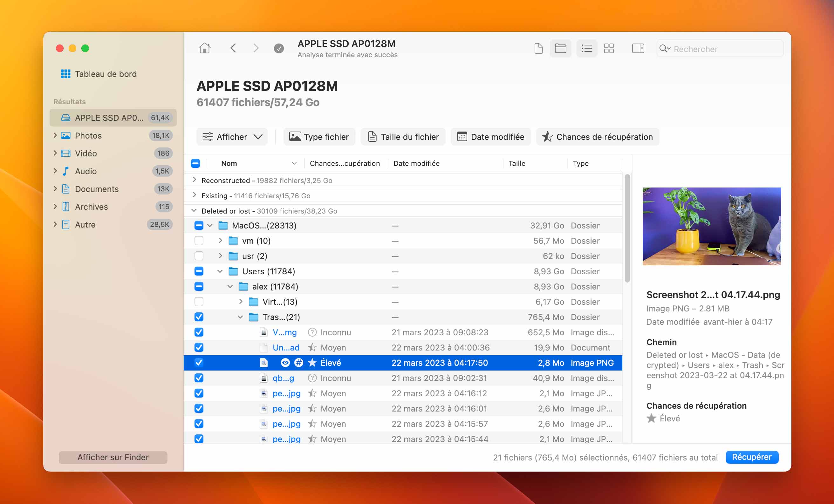Click the Audio music note icon

pos(66,171)
